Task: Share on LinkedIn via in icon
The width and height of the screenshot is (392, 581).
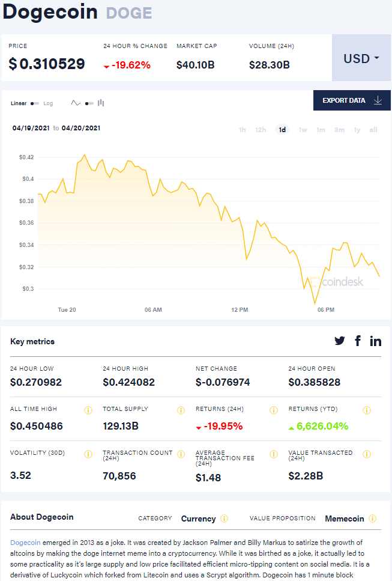Action: (376, 341)
